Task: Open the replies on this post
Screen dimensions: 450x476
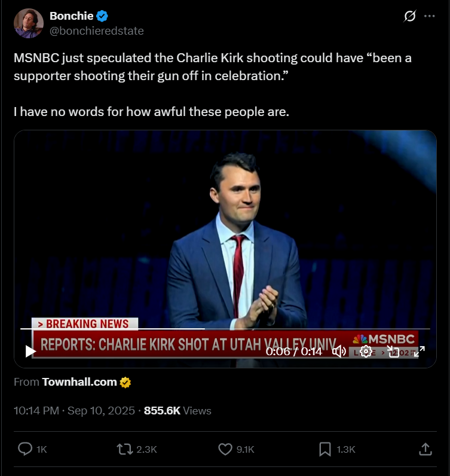Action: (x=25, y=449)
